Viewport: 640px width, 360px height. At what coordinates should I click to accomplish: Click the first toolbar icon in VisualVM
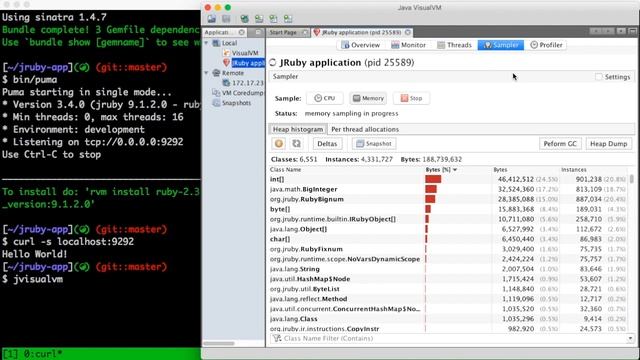coord(211,19)
